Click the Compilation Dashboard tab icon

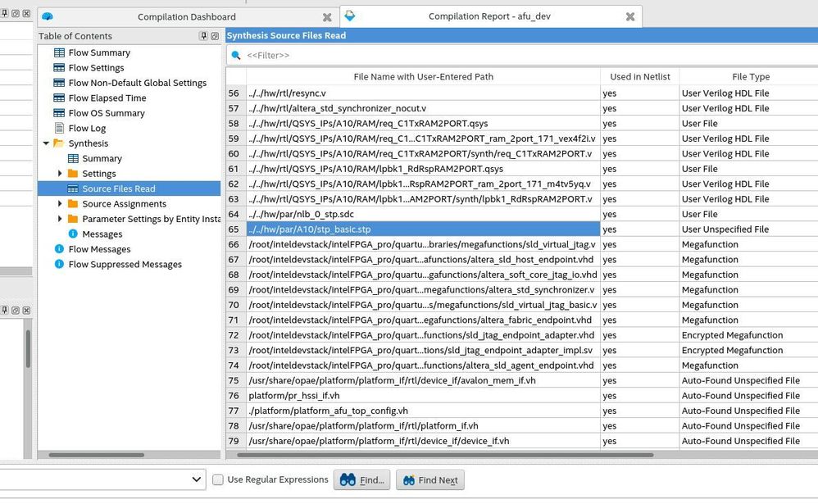pyautogui.click(x=48, y=16)
